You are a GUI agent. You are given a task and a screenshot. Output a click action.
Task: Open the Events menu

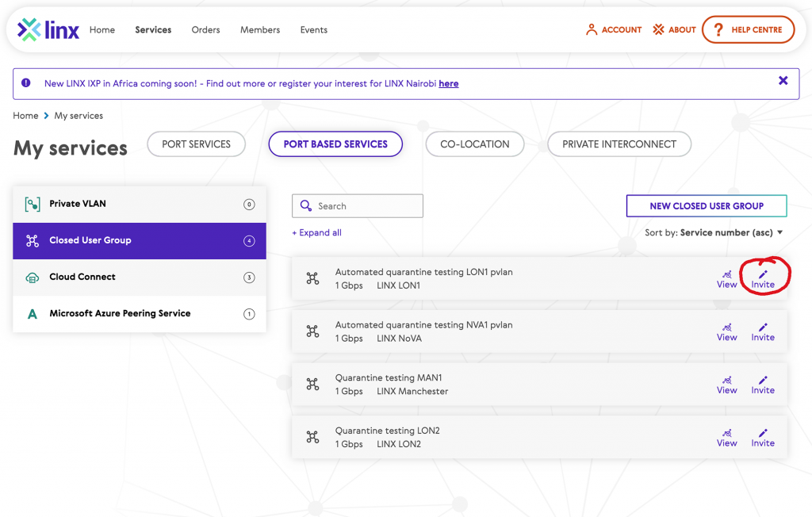(x=314, y=29)
